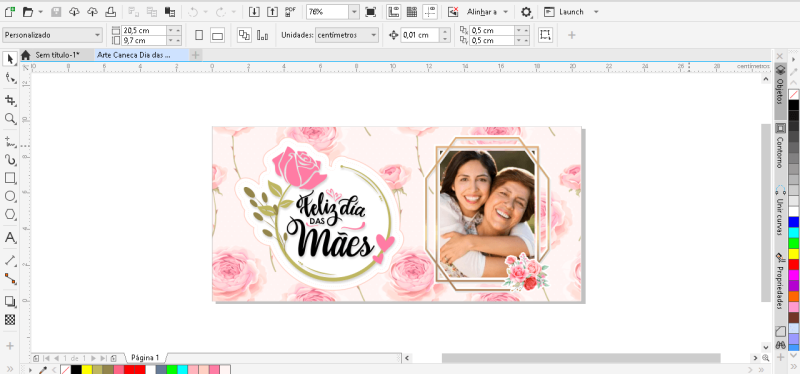Click the grayed-out Save disk icon
Viewport: 800px width, 374px height.
pos(56,12)
